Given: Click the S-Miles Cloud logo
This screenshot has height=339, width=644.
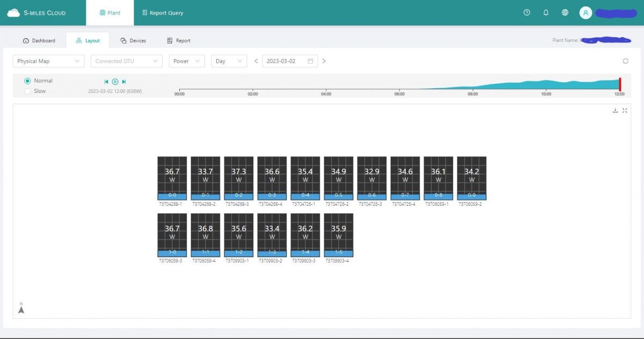Looking at the screenshot, I should [x=36, y=13].
